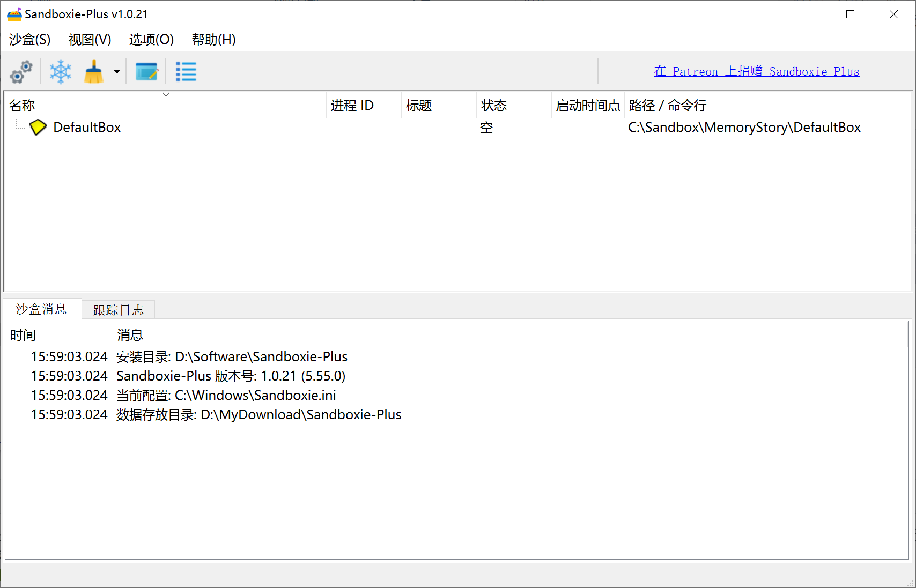
Task: Expand the cleanup dropdown arrow
Action: point(117,72)
